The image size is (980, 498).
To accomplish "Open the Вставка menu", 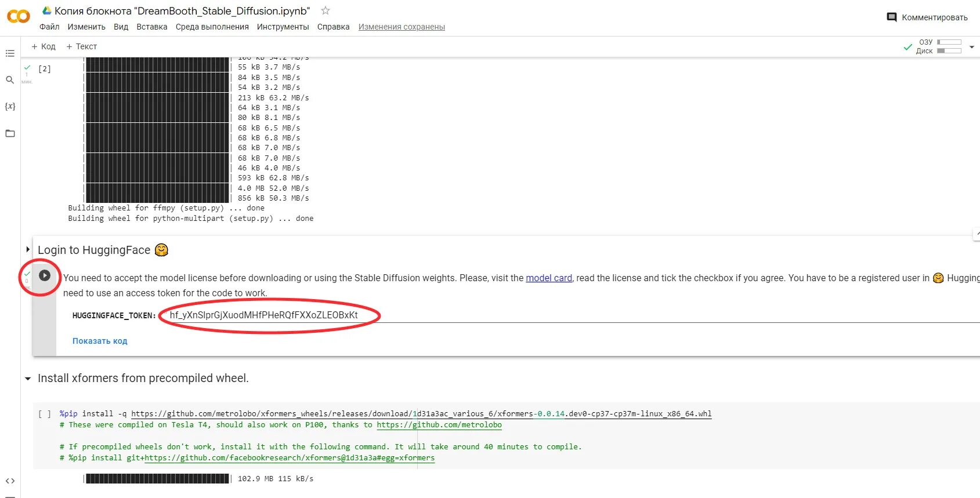I will click(x=152, y=27).
